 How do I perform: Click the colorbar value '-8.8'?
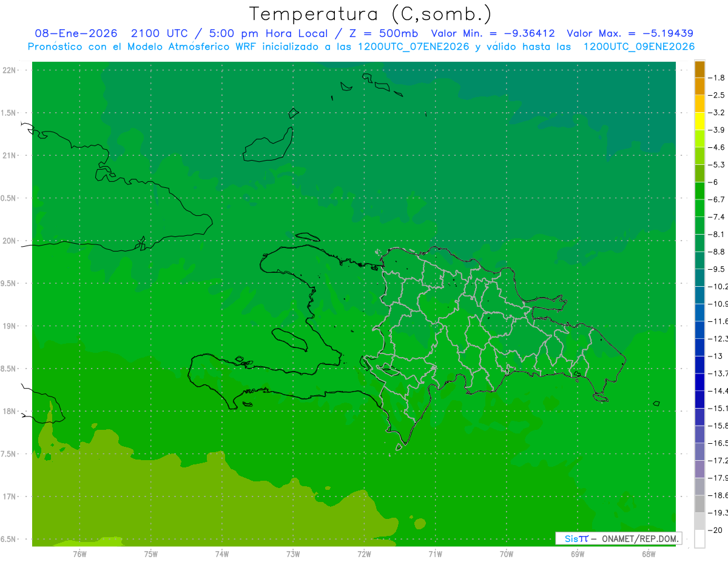(x=717, y=252)
